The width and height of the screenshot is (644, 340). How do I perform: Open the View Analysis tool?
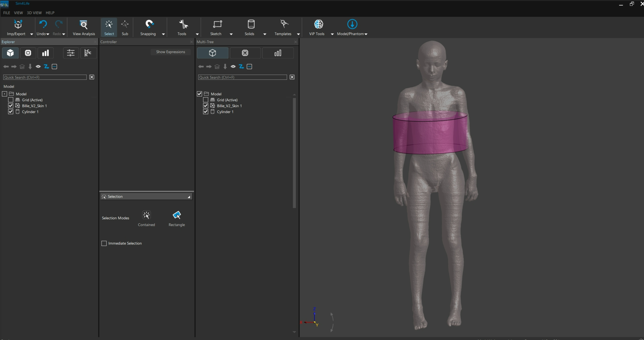[84, 25]
